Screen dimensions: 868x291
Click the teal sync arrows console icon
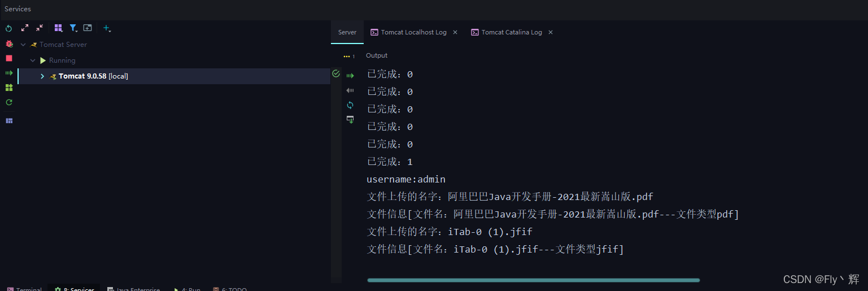tap(350, 105)
